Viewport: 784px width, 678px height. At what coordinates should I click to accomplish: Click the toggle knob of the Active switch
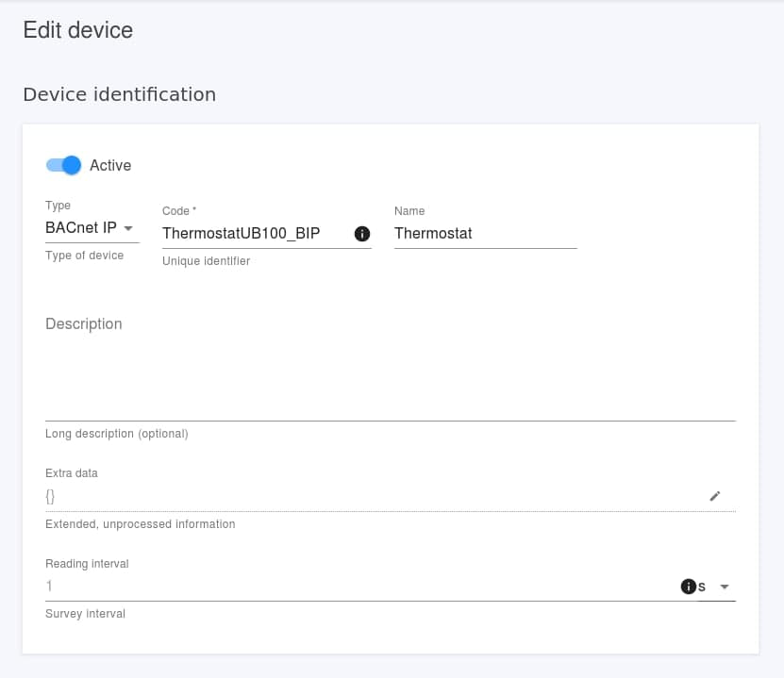coord(71,165)
